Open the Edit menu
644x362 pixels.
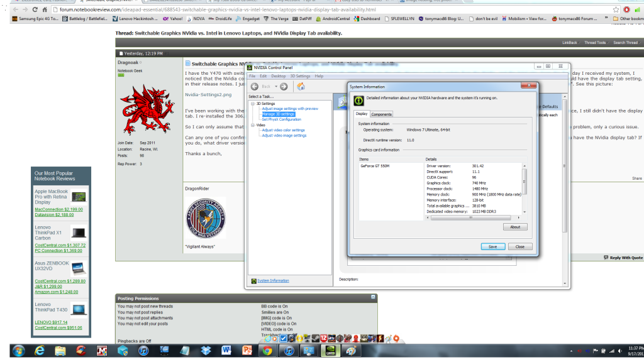tap(264, 76)
